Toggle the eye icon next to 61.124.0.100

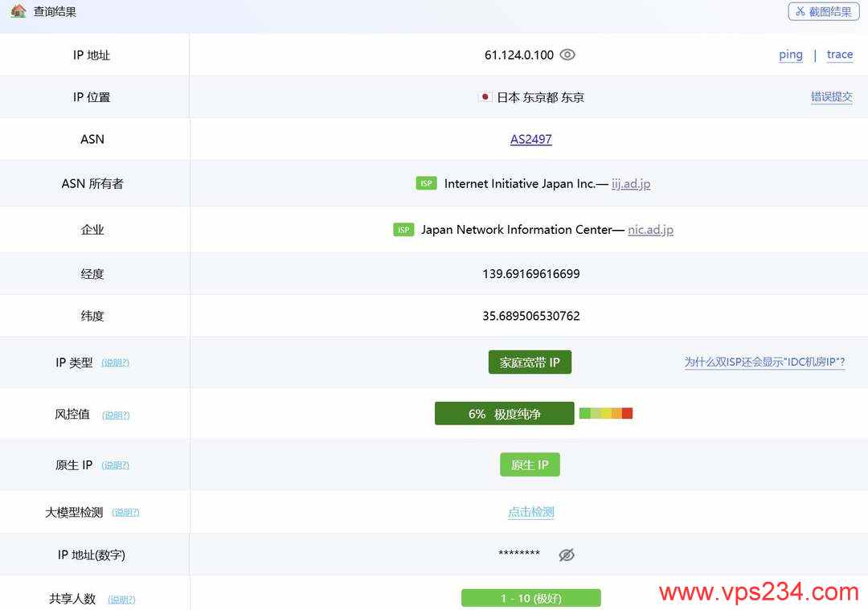tap(567, 55)
